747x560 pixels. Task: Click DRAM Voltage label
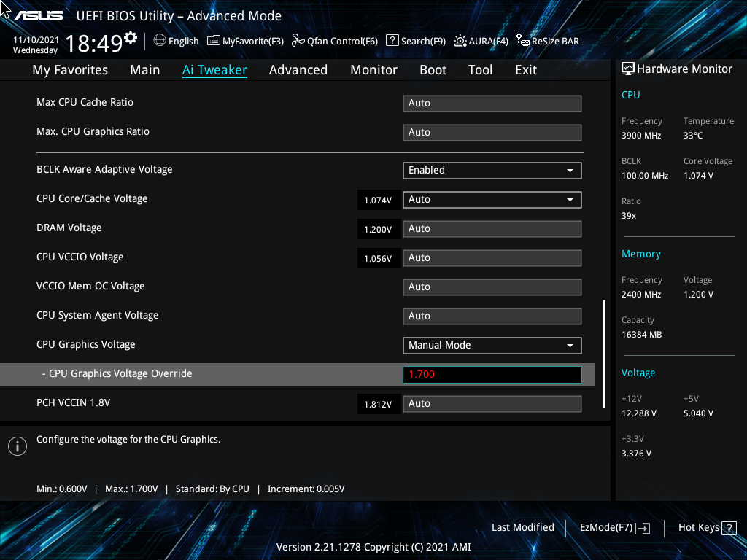69,227
